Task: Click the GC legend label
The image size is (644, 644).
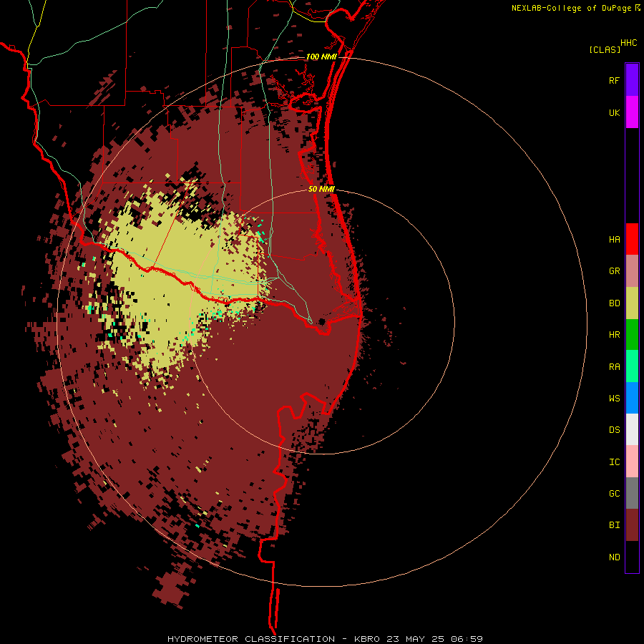Action: point(614,494)
